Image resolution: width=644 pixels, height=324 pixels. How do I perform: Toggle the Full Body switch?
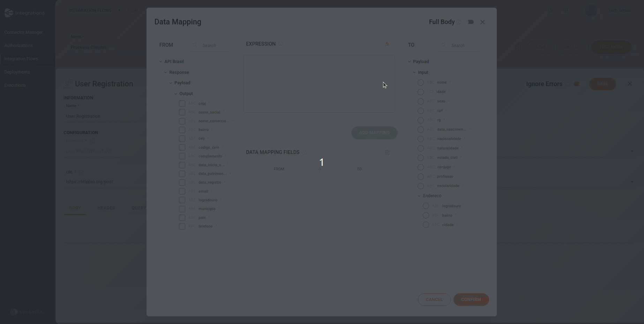pyautogui.click(x=471, y=22)
